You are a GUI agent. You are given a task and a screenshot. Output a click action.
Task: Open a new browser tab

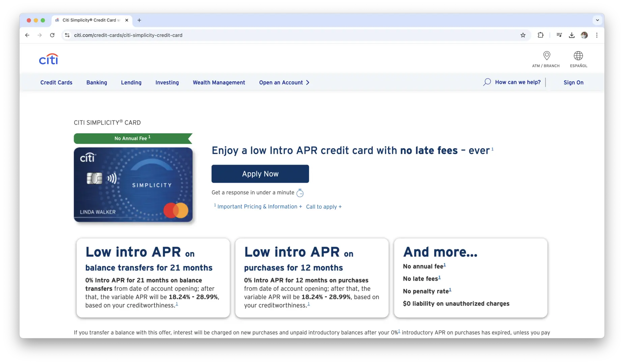(x=139, y=20)
